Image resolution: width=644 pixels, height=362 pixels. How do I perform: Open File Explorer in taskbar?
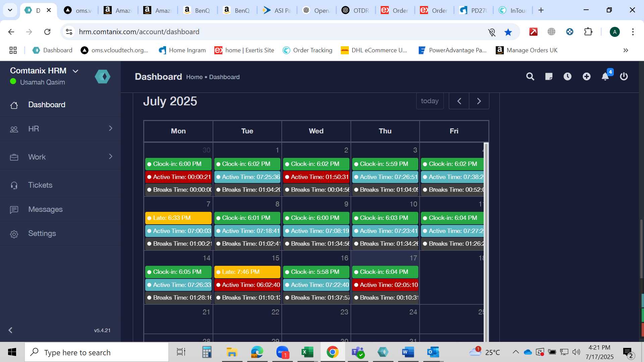click(x=231, y=352)
